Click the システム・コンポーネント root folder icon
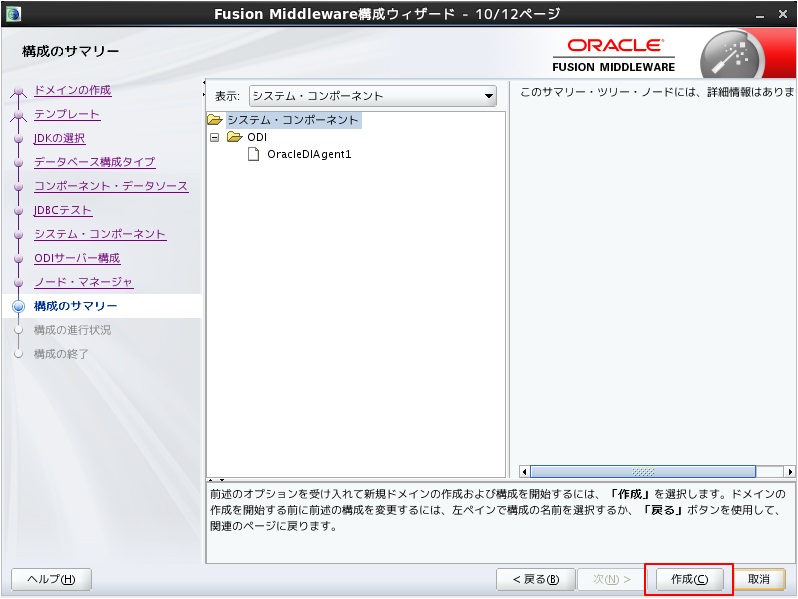 (215, 120)
